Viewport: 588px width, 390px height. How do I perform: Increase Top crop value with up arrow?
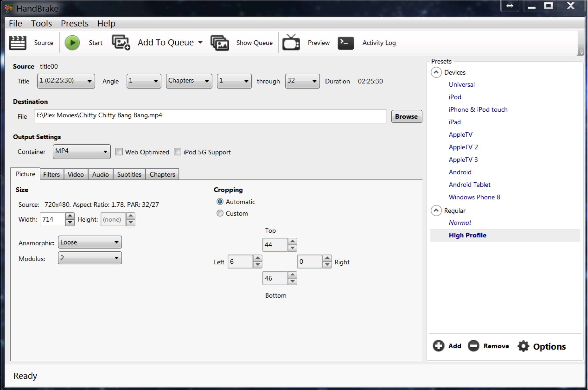tap(292, 241)
